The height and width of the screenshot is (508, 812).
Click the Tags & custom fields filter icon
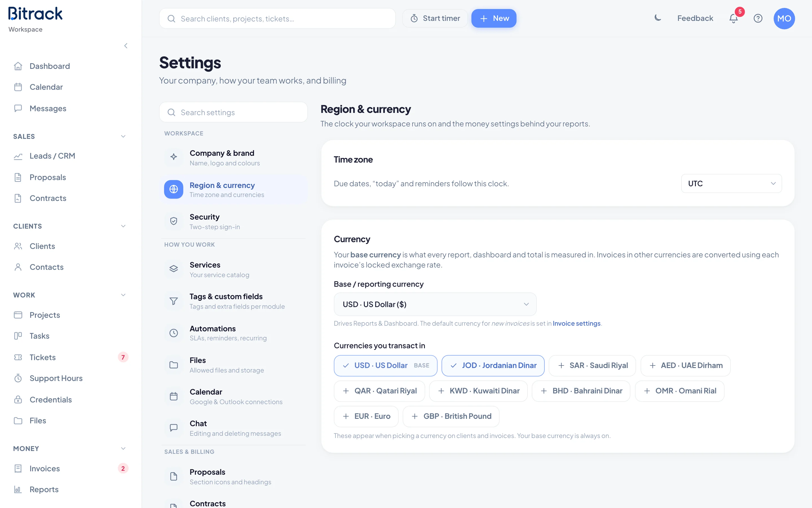[x=173, y=301]
